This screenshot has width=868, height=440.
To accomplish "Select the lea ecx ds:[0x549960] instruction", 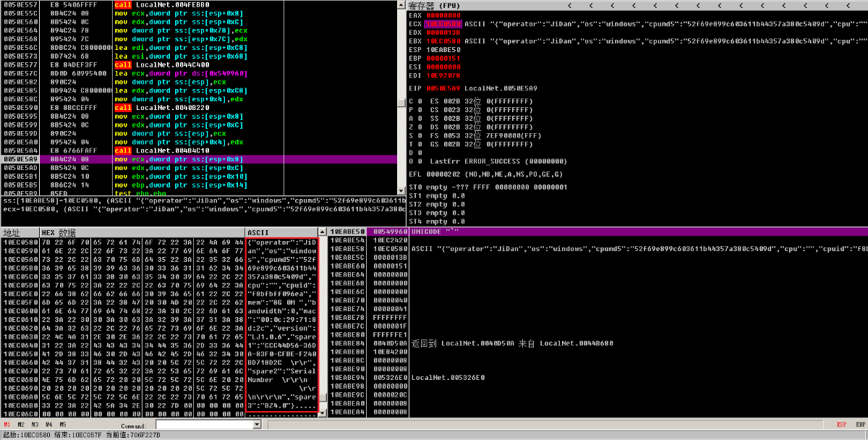I will pyautogui.click(x=199, y=74).
